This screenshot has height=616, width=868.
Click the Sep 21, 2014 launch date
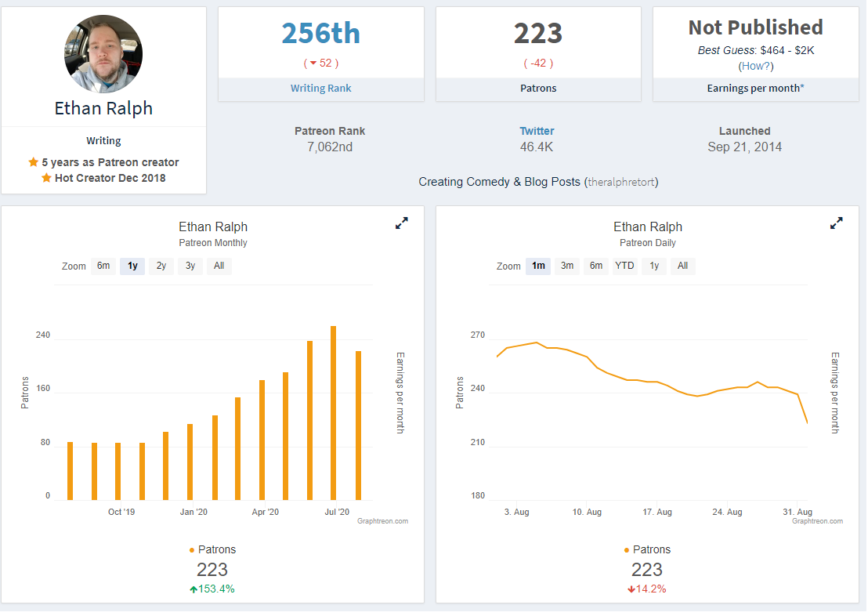click(744, 147)
